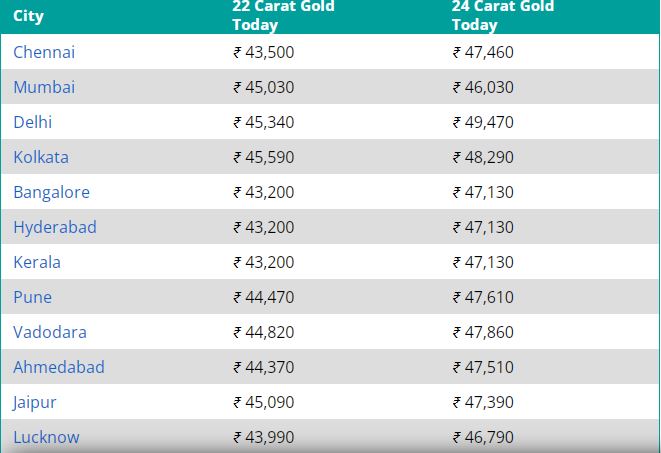Click the 22 Carat Gold Today header
Screen dimensions: 661x453
pos(283,16)
